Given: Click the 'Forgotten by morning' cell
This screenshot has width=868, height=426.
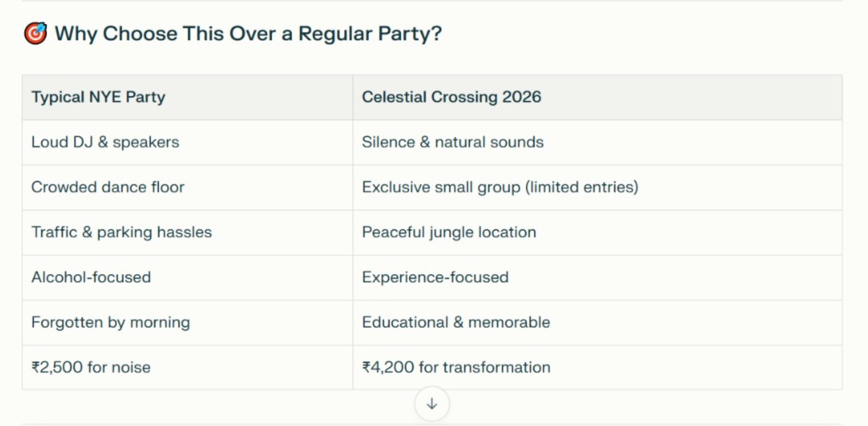Looking at the screenshot, I should coord(111,323).
